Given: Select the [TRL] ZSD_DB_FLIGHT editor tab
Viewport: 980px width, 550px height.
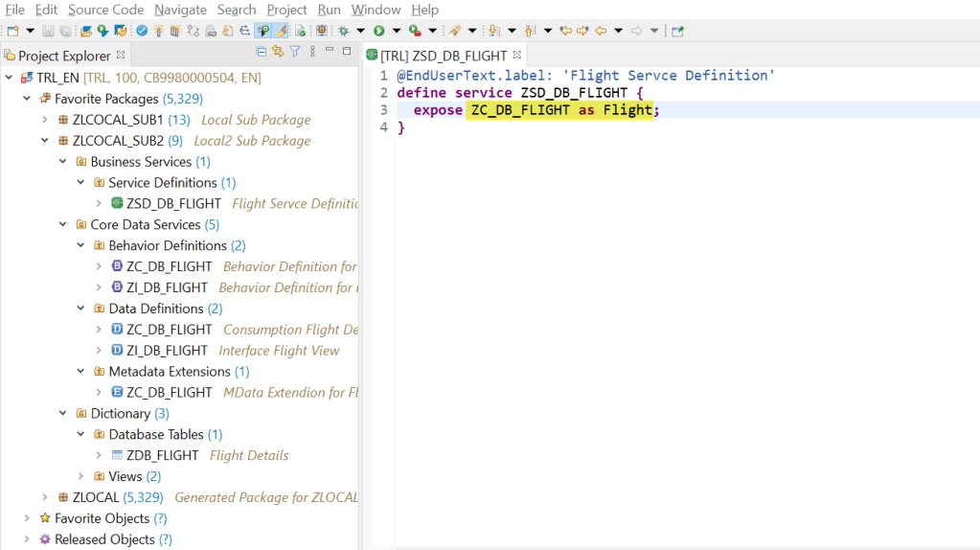Looking at the screenshot, I should pos(443,56).
